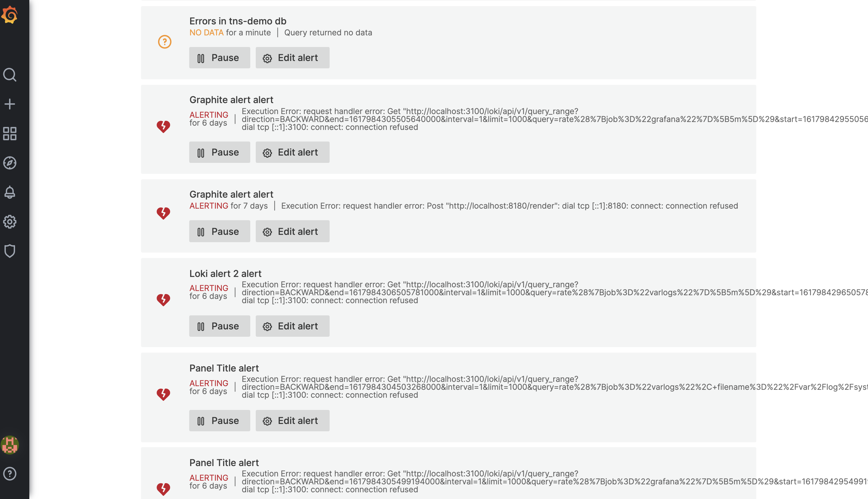Click the NO DATA question icon
This screenshot has width=868, height=499.
(165, 41)
